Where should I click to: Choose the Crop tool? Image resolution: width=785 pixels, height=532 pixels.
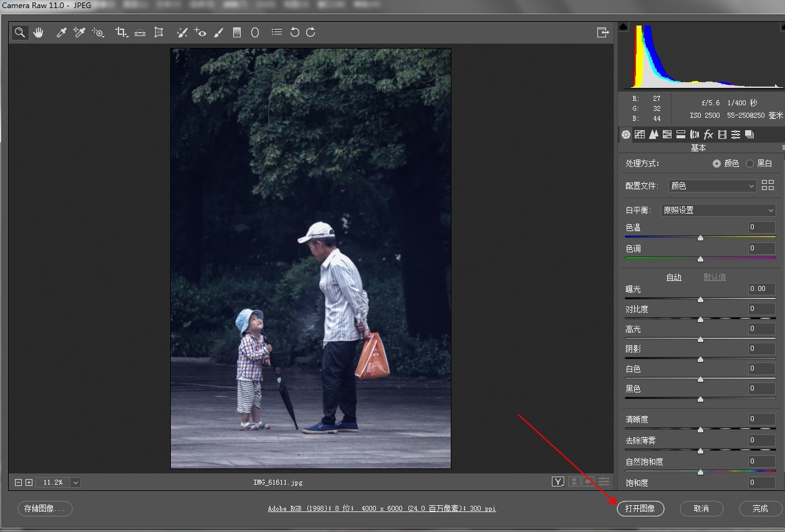pyautogui.click(x=121, y=32)
